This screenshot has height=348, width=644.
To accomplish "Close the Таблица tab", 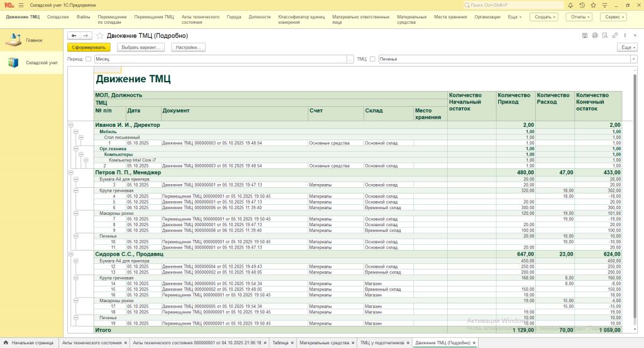I will (x=292, y=343).
